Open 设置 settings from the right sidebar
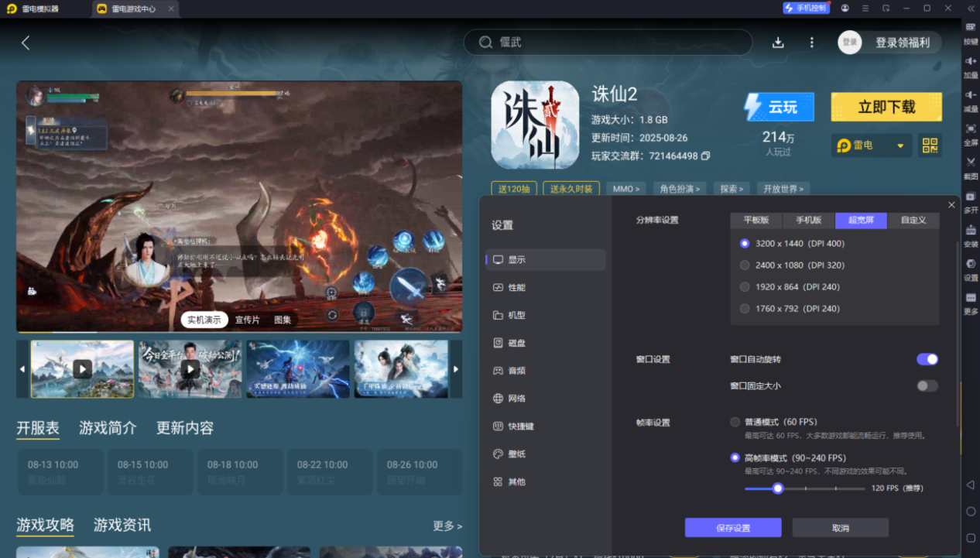Screen dimensions: 980x558 point(971,270)
